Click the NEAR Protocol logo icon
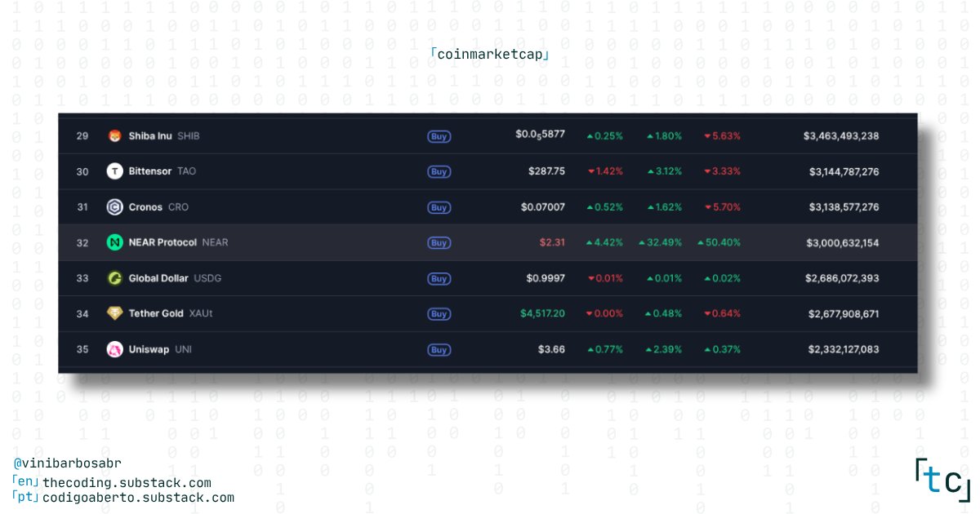The width and height of the screenshot is (980, 514). pos(115,242)
